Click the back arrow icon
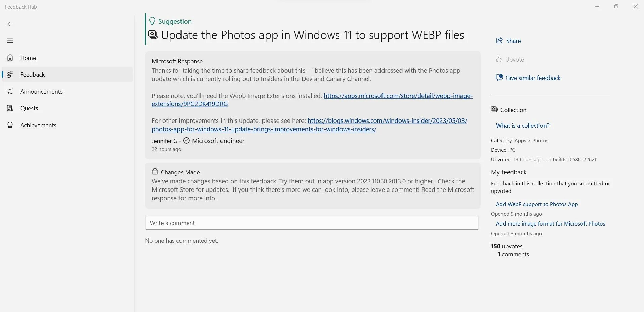Image resolution: width=644 pixels, height=312 pixels. click(10, 24)
